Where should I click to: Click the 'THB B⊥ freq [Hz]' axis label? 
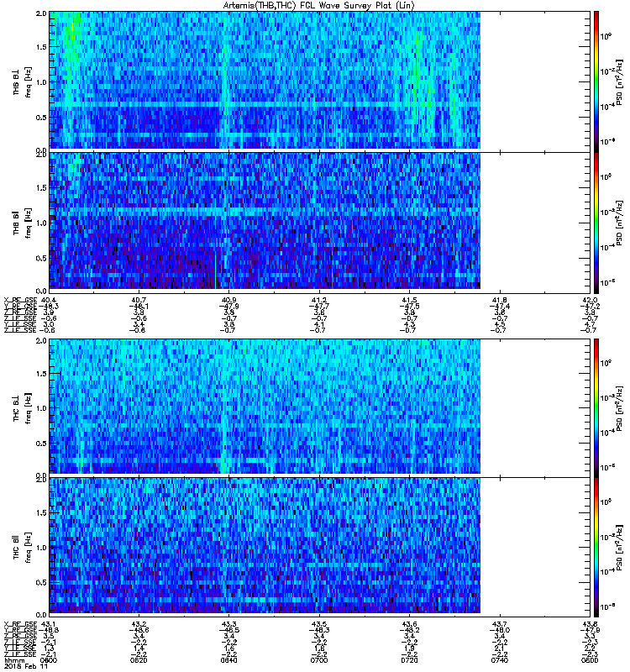point(22,82)
